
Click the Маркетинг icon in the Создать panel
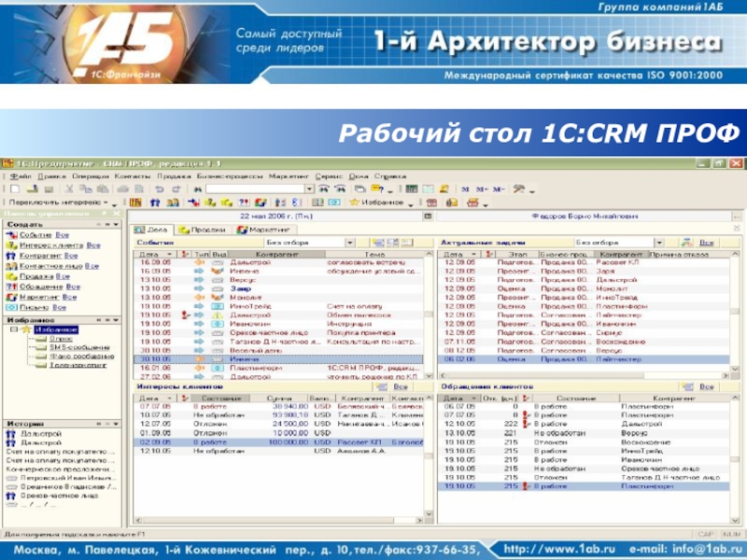point(11,297)
